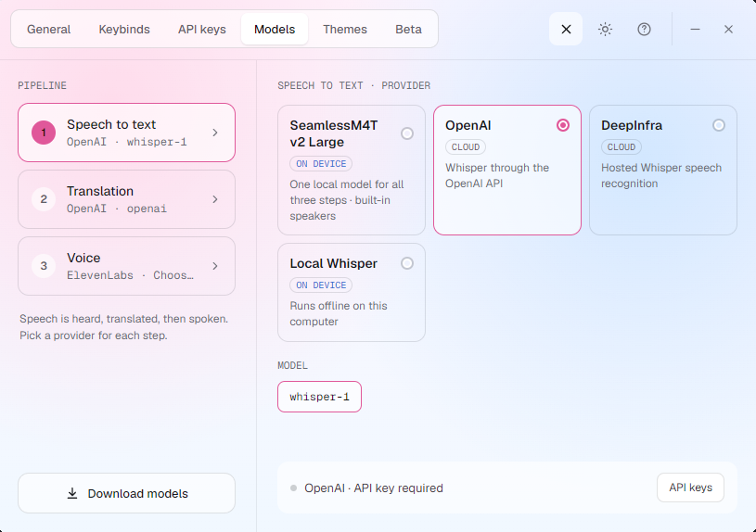The image size is (756, 532).
Task: Close the application window
Action: pyautogui.click(x=728, y=30)
